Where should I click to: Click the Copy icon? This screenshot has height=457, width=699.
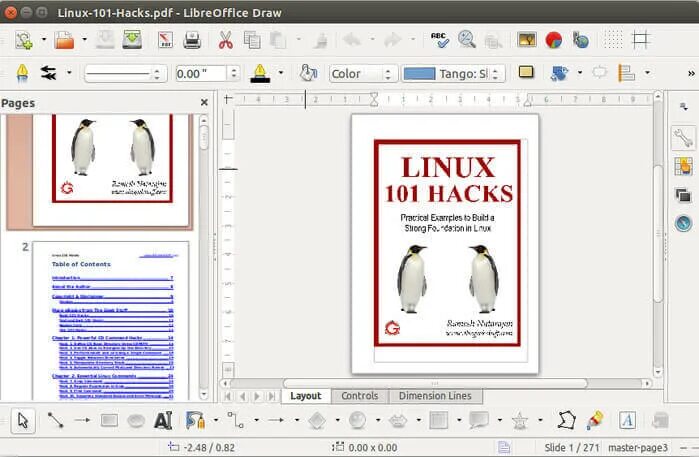coord(252,40)
